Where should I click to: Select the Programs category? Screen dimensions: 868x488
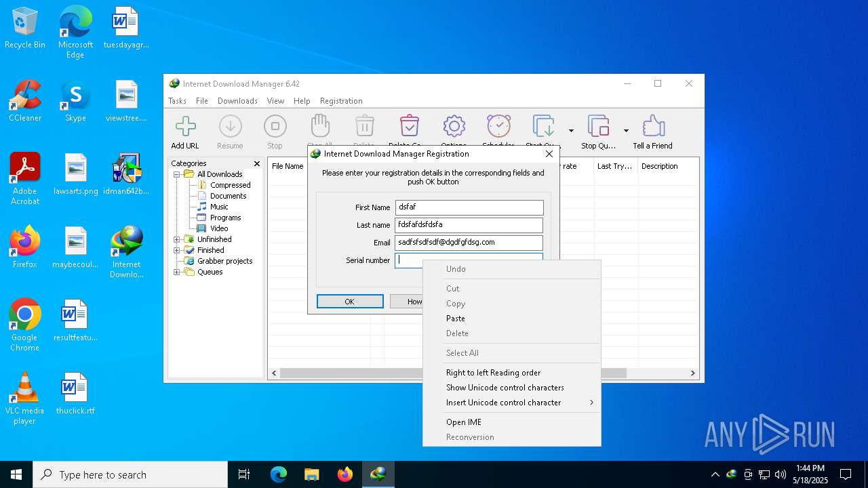pyautogui.click(x=225, y=218)
